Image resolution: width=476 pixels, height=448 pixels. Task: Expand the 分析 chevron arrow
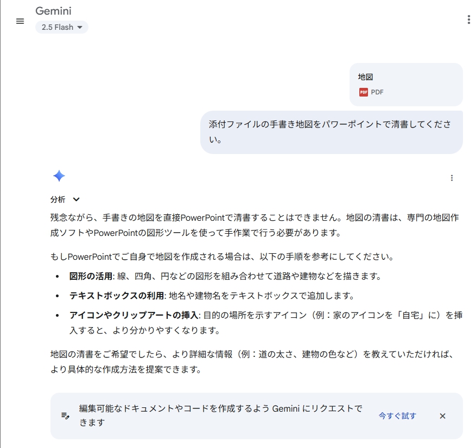[x=77, y=200]
